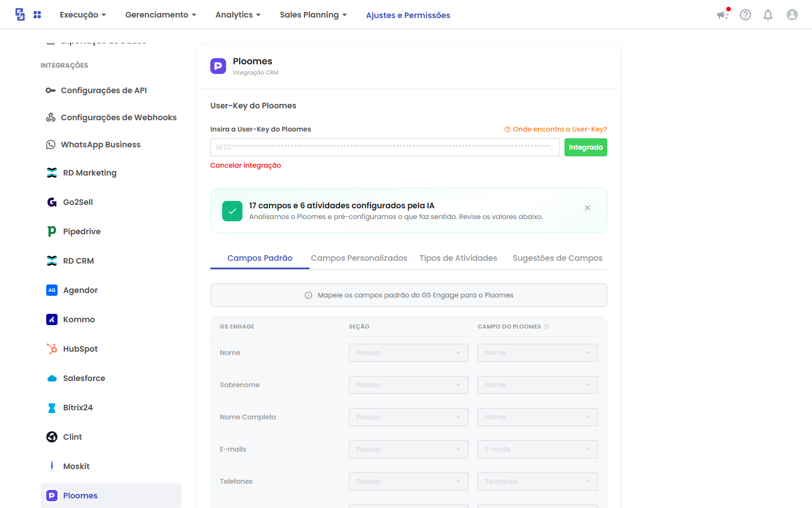Click the API key icon
Image resolution: width=812 pixels, height=508 pixels.
(51, 90)
